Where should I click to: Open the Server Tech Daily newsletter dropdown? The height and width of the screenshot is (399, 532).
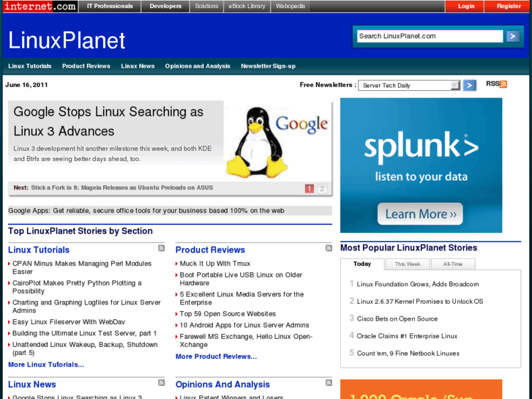[x=409, y=85]
